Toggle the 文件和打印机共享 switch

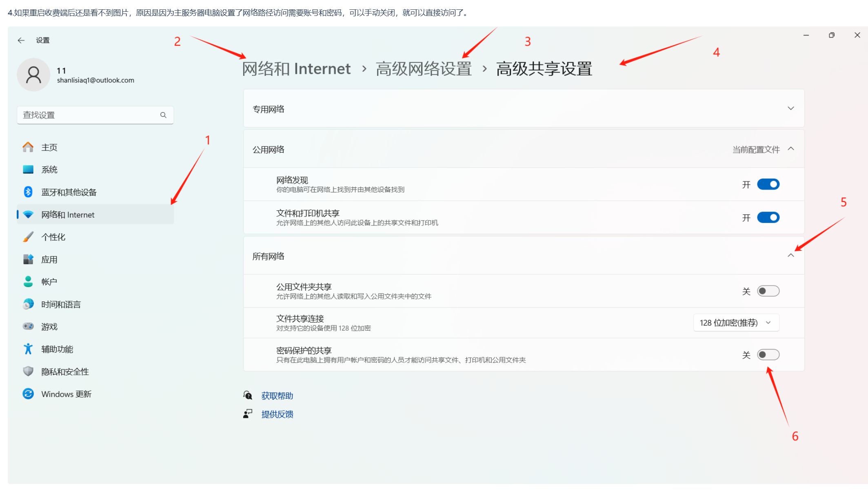[x=768, y=217]
